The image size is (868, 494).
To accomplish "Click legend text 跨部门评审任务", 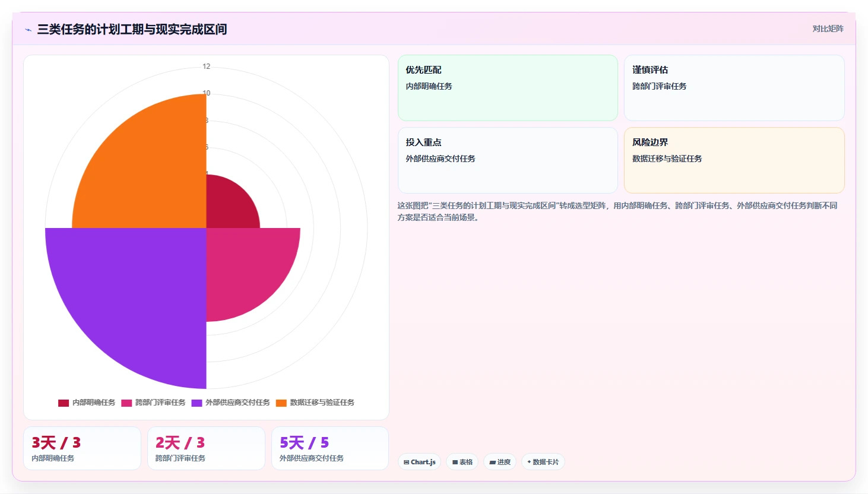I will (x=160, y=403).
